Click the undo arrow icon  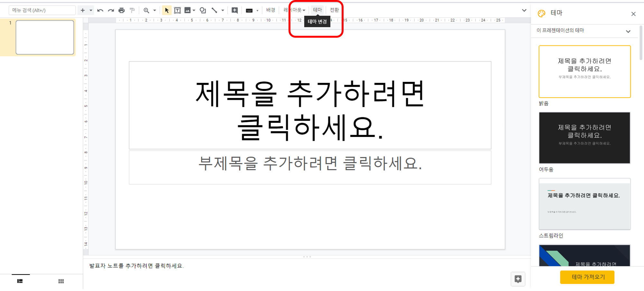click(x=100, y=10)
